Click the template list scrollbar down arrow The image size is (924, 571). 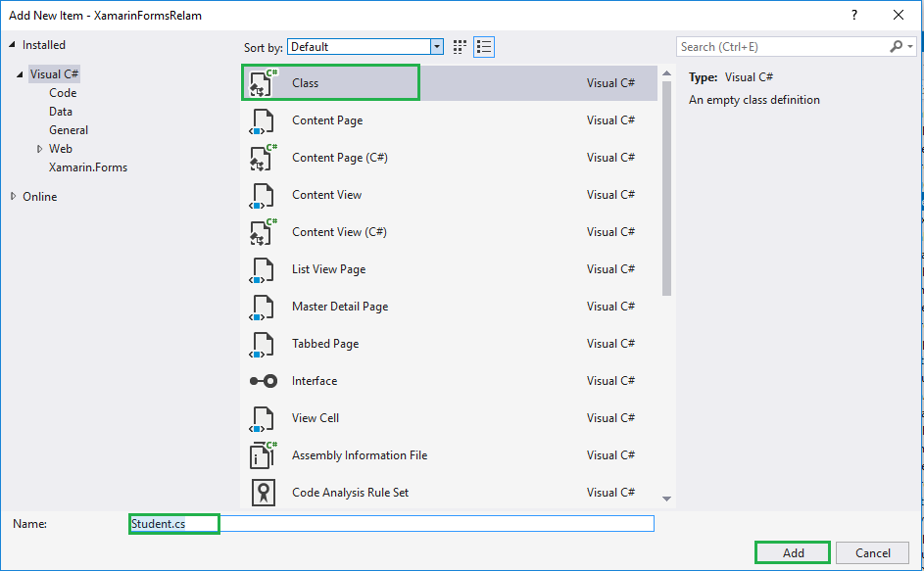pyautogui.click(x=666, y=500)
